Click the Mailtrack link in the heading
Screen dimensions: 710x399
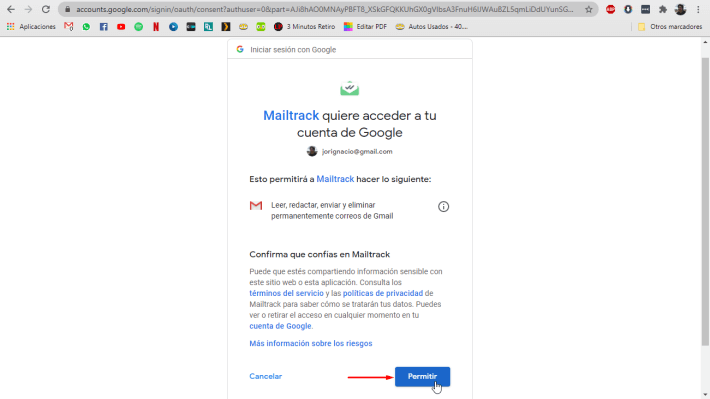291,115
